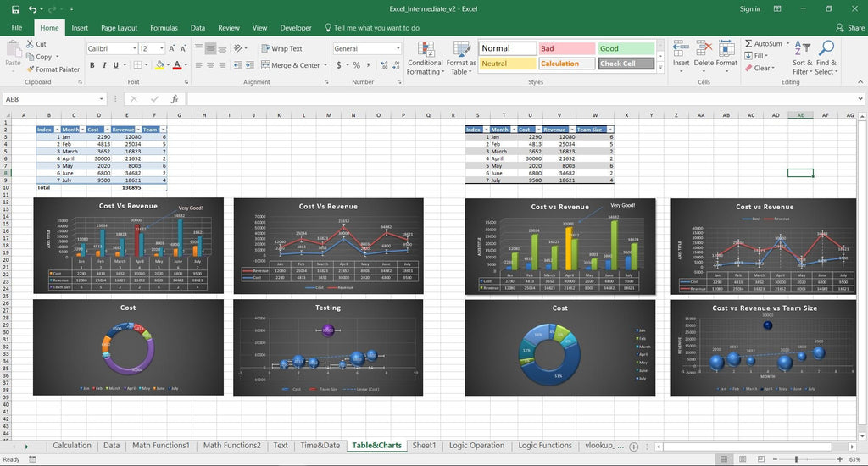Open the Math Functions1 sheet tab
The width and height of the screenshot is (868, 466).
point(160,446)
